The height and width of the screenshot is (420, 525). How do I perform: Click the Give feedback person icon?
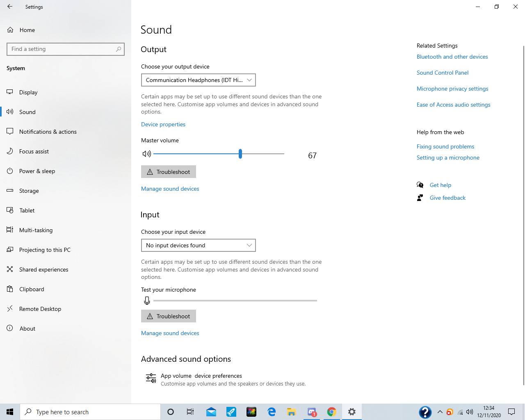point(420,198)
